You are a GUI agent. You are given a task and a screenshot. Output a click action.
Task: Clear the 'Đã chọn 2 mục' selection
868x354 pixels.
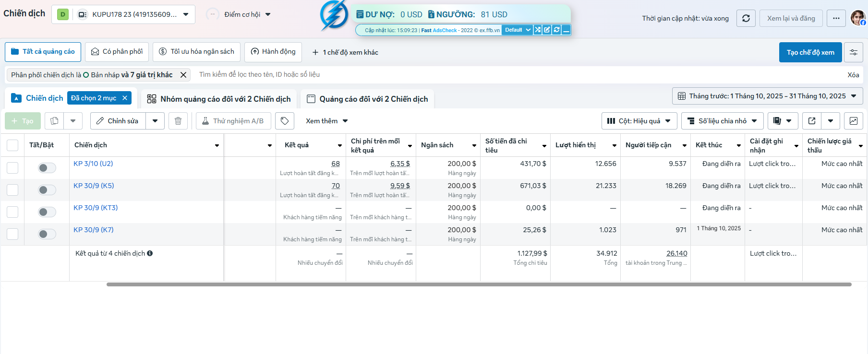pyautogui.click(x=125, y=98)
